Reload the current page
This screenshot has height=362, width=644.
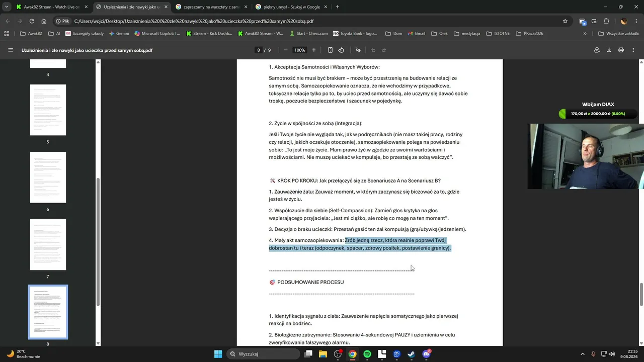(x=32, y=21)
